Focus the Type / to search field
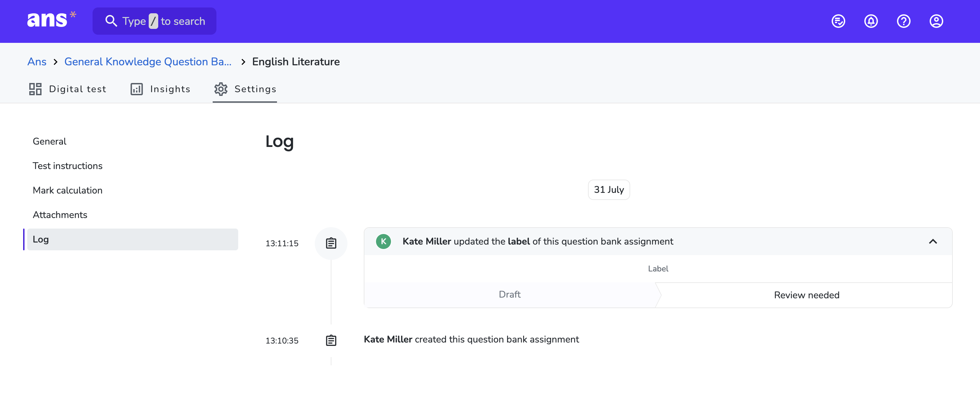The width and height of the screenshot is (980, 401). tap(154, 21)
